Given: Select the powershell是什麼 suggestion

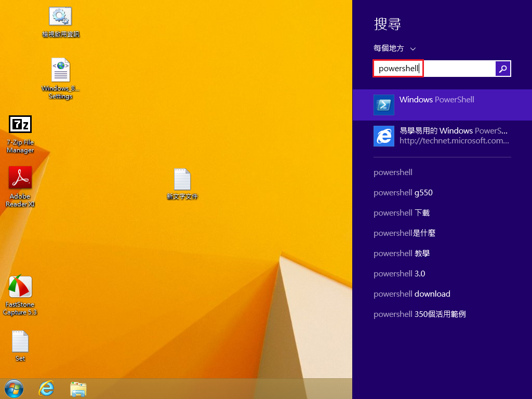Looking at the screenshot, I should click(404, 233).
